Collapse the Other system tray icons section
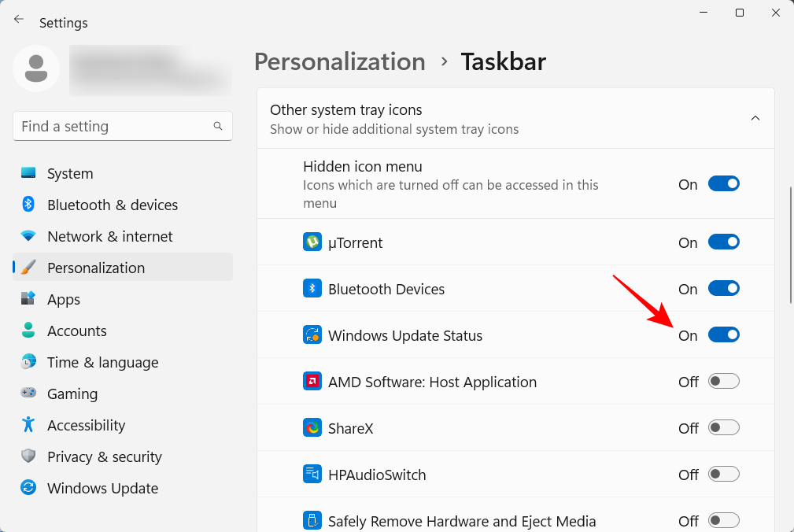This screenshot has height=532, width=794. pos(755,118)
